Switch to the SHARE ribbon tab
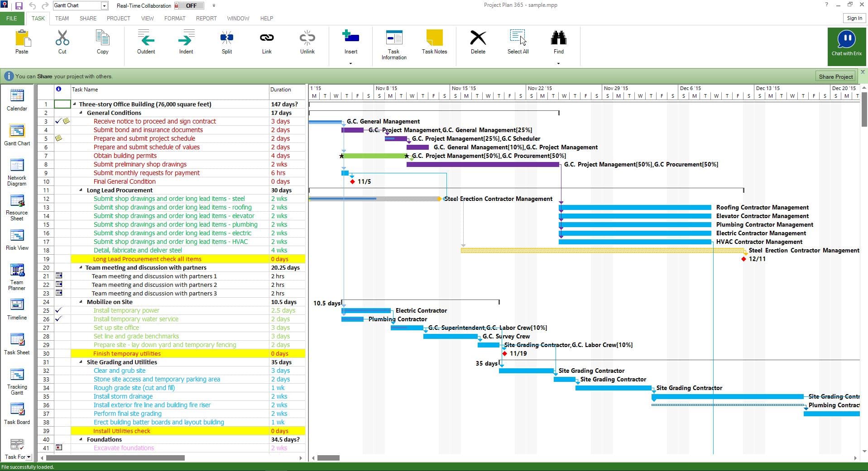The height and width of the screenshot is (471, 868). tap(88, 19)
